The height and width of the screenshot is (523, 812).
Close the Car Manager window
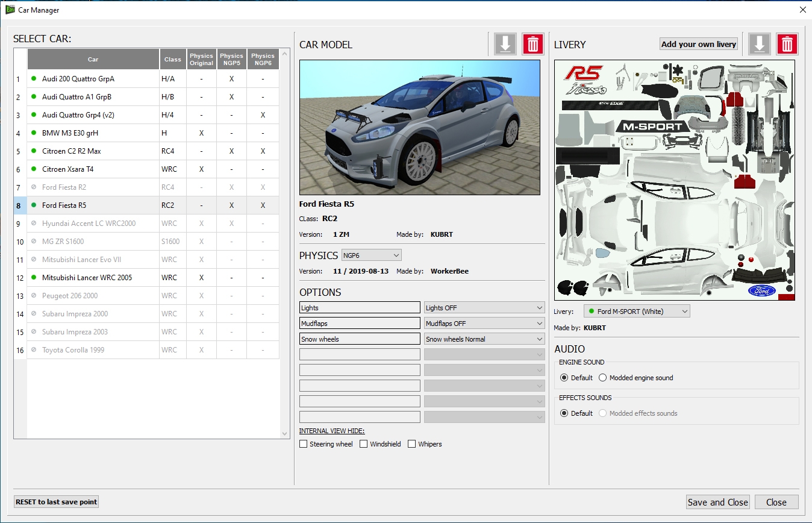[x=802, y=10]
